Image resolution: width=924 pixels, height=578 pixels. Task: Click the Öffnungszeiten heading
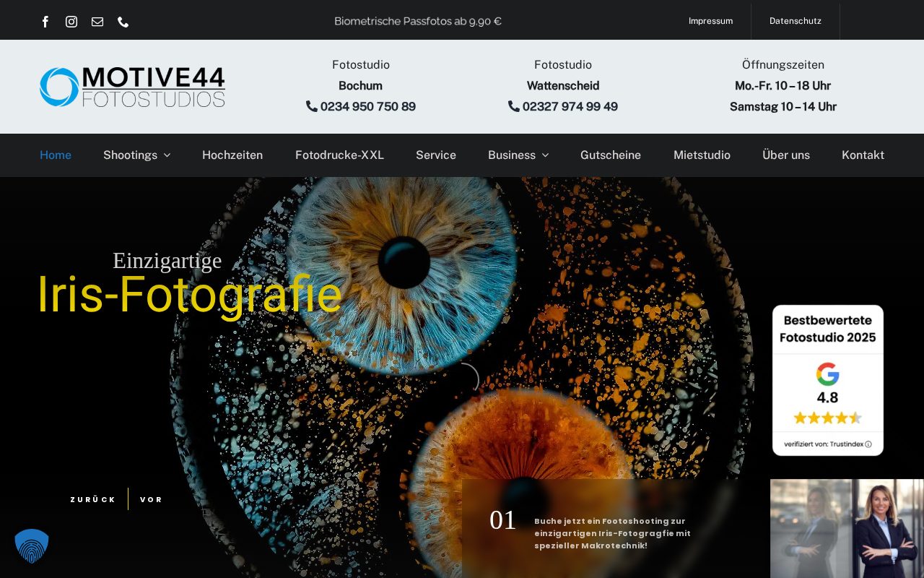point(783,64)
